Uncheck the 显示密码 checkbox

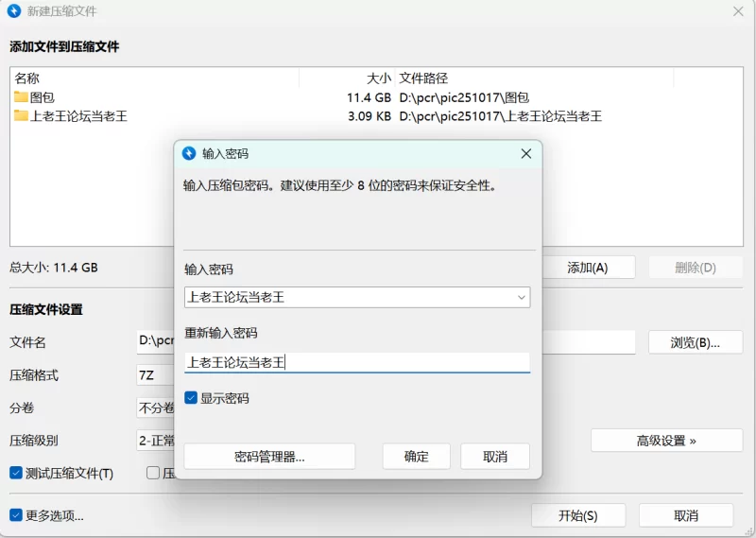(191, 398)
